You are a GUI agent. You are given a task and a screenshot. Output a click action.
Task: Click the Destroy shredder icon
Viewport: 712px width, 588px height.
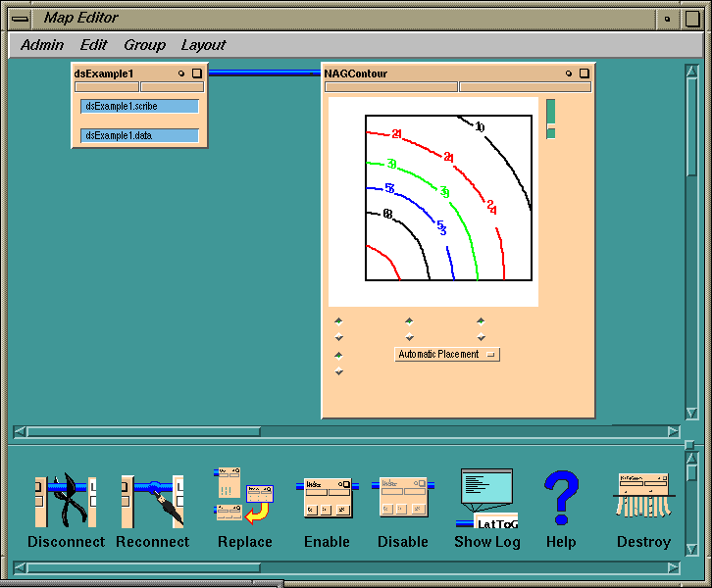[x=643, y=498]
